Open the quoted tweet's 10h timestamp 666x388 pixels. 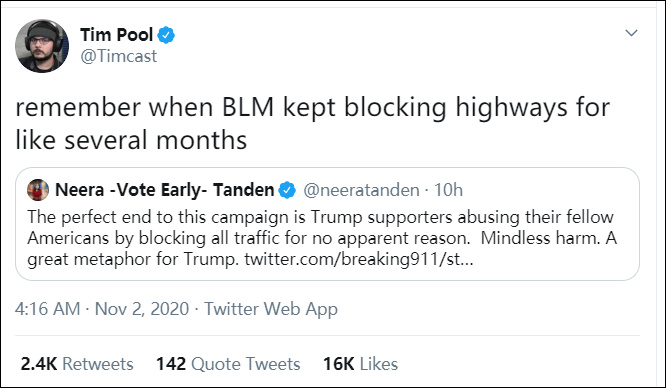[448, 190]
